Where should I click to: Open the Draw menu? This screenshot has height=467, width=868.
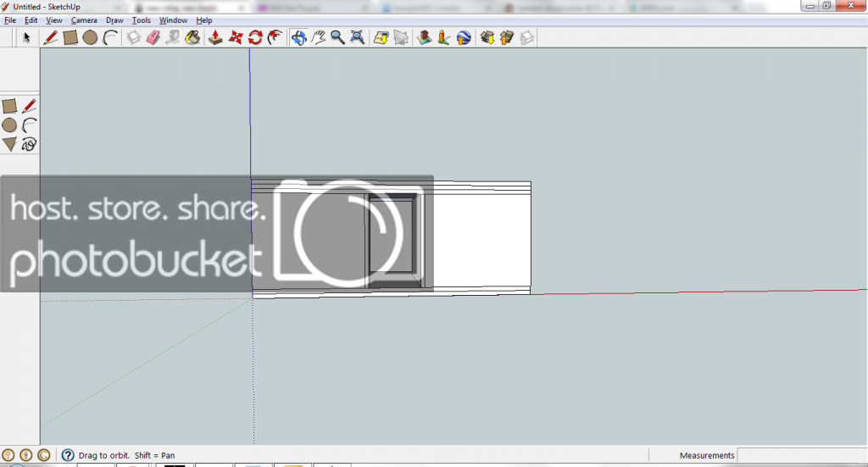point(114,20)
